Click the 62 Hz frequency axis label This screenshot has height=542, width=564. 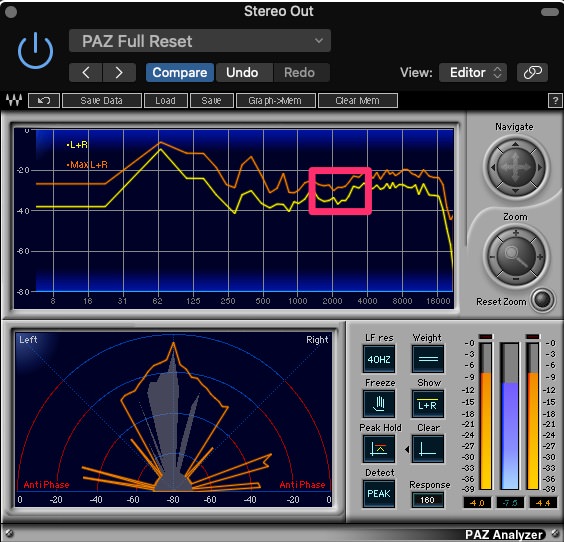tap(157, 301)
